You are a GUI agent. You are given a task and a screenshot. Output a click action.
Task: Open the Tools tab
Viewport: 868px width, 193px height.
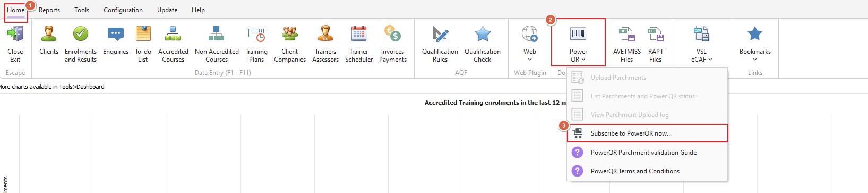coord(82,10)
